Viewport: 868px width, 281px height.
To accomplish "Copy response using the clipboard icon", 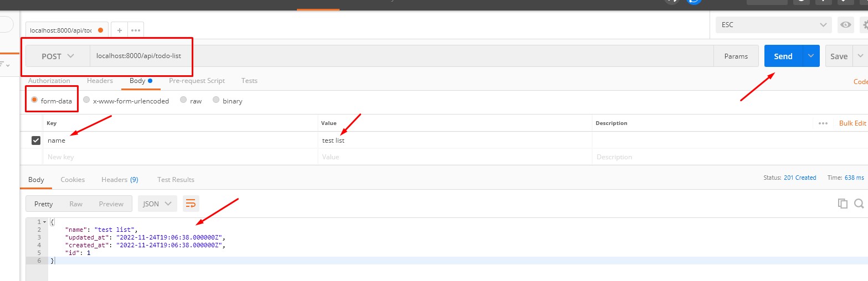I will pyautogui.click(x=843, y=204).
